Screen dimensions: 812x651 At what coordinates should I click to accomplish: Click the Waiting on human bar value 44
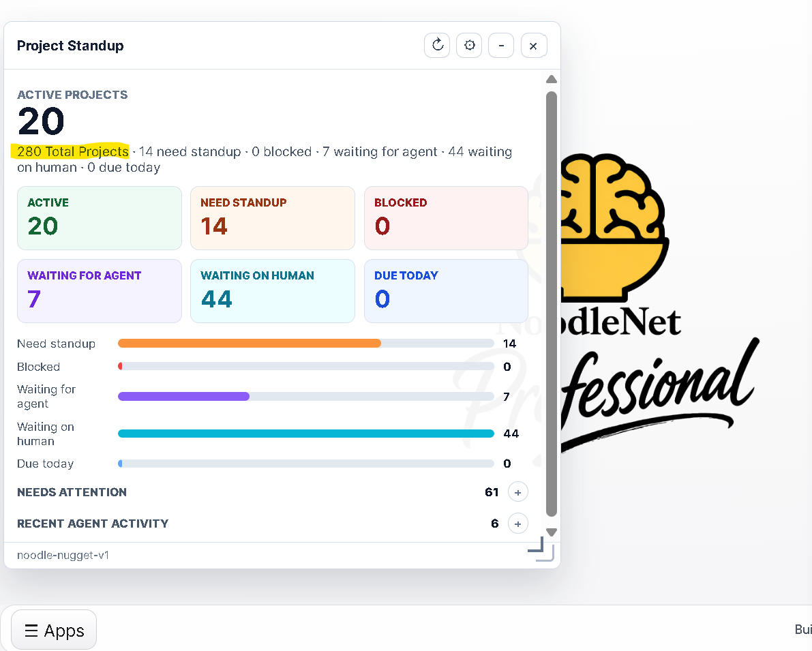(x=511, y=434)
